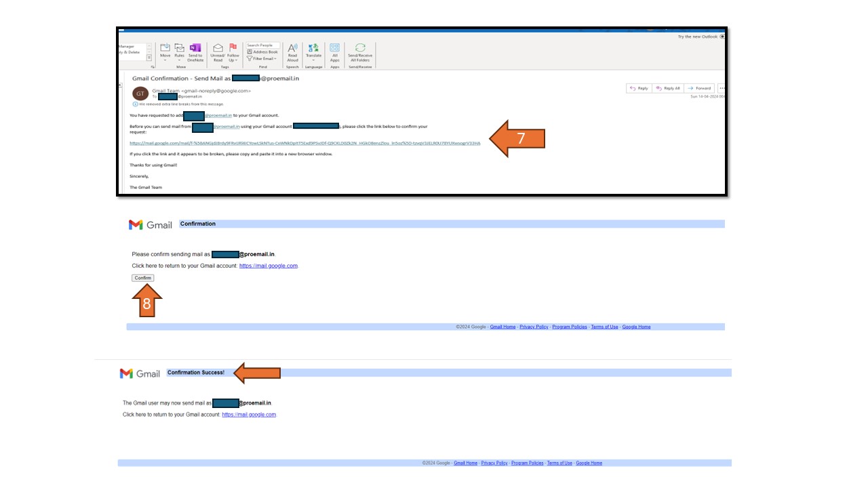The height and width of the screenshot is (488, 868).
Task: Expand the Quick Steps gallery arrow
Action: [x=149, y=58]
